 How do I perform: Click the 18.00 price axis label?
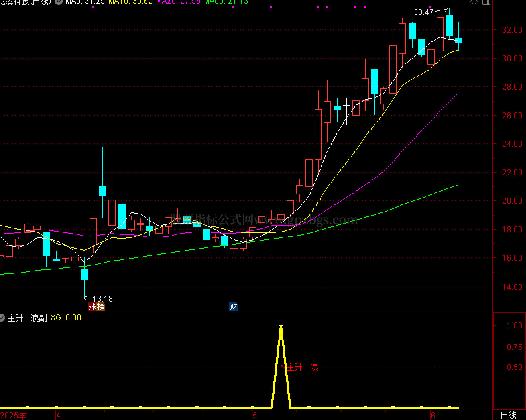coord(512,230)
